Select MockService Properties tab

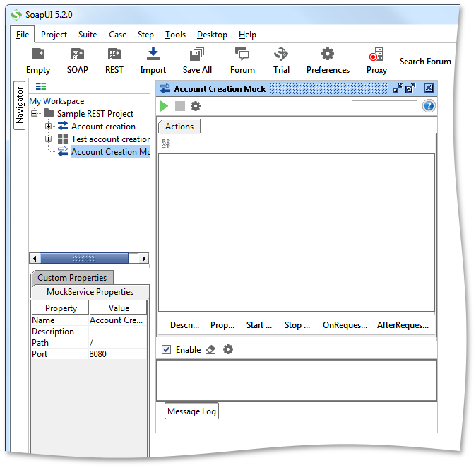90,292
